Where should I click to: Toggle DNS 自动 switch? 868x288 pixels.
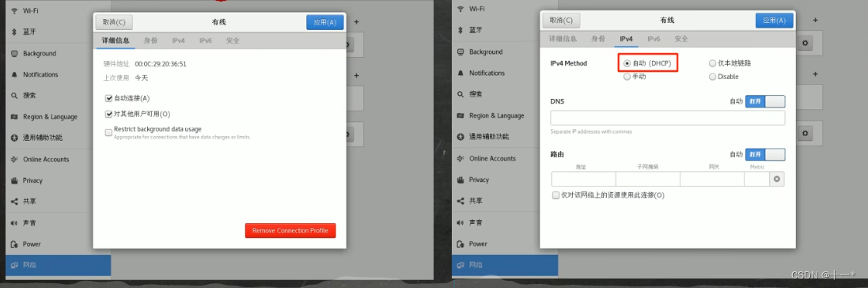coord(765,102)
